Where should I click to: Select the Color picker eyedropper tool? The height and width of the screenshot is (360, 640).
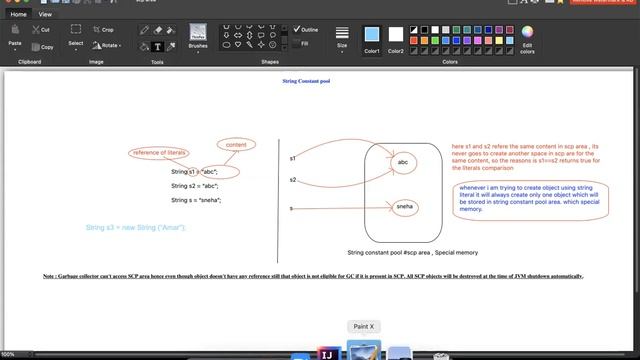(171, 47)
